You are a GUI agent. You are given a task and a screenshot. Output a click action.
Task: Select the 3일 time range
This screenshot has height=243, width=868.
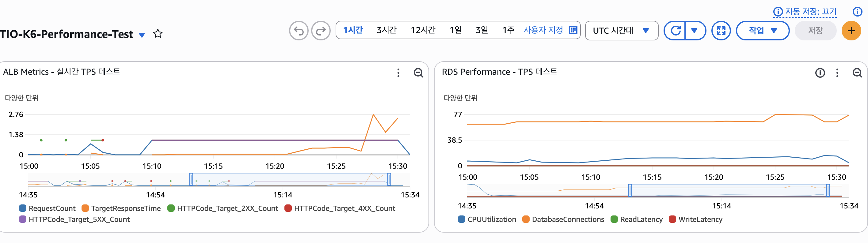pyautogui.click(x=482, y=30)
